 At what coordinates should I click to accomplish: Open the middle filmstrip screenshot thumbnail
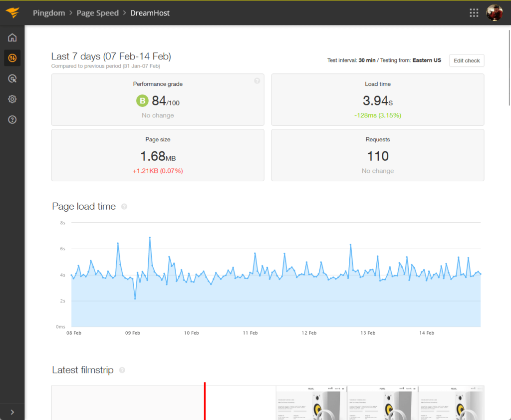coord(383,403)
